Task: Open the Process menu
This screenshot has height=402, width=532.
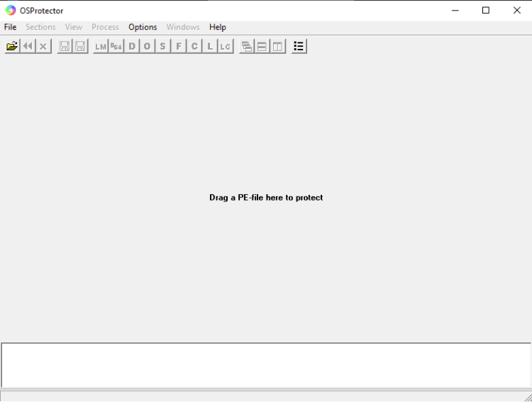Action: click(105, 27)
